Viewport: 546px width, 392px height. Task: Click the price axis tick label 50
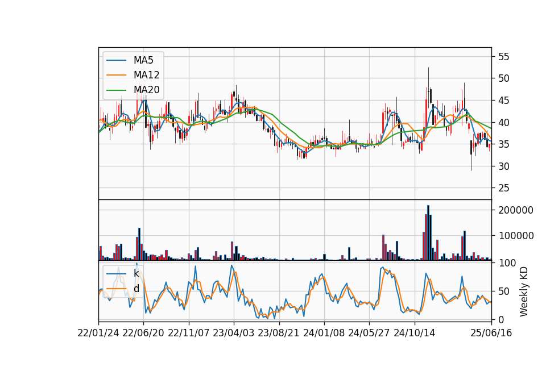pyautogui.click(x=503, y=78)
